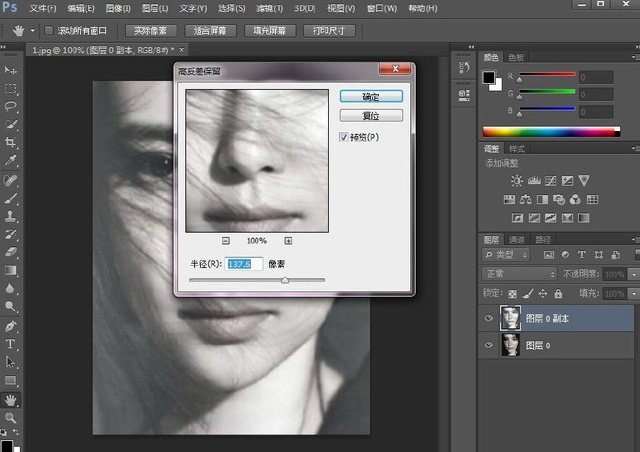Image resolution: width=640 pixels, height=452 pixels.
Task: Open the opacity value dropdown arrow
Action: point(634,274)
